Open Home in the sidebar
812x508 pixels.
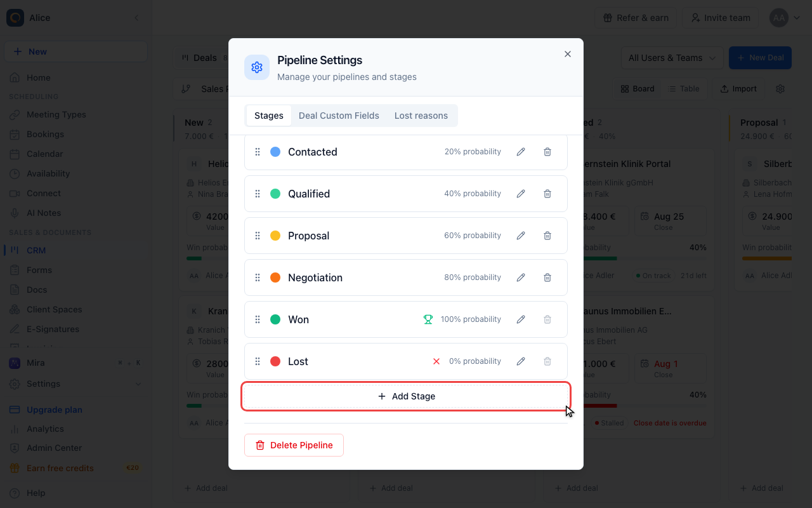76,77
